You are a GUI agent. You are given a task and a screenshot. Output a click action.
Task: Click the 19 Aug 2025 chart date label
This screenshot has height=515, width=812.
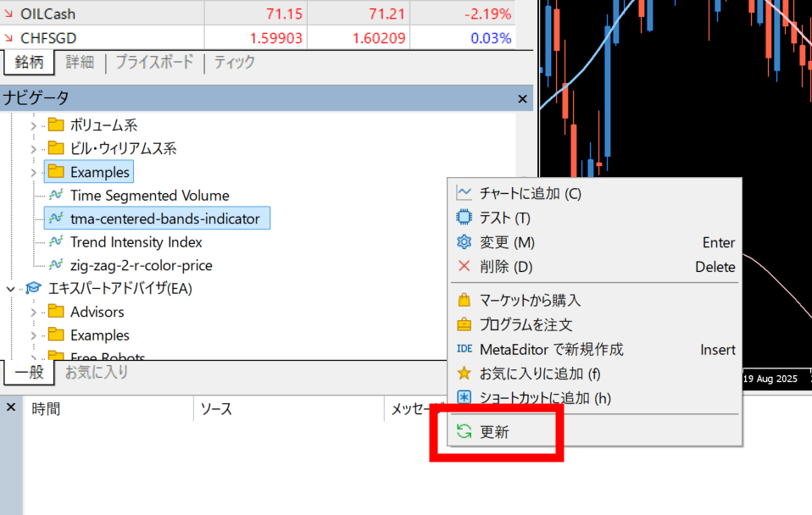[770, 379]
